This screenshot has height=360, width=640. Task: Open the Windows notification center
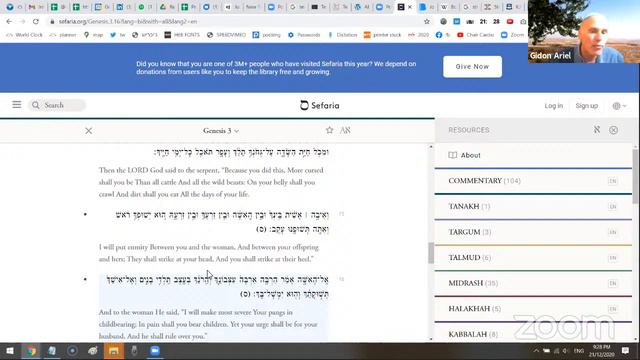pyautogui.click(x=625, y=351)
